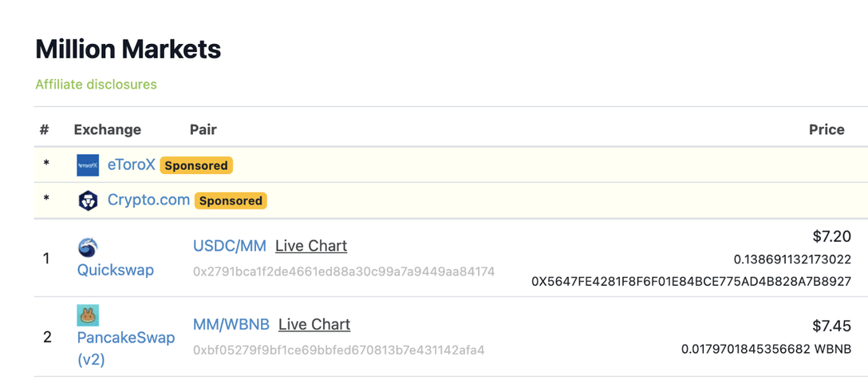Sort by the Price column header
Image resolution: width=868 pixels, height=380 pixels.
[827, 129]
